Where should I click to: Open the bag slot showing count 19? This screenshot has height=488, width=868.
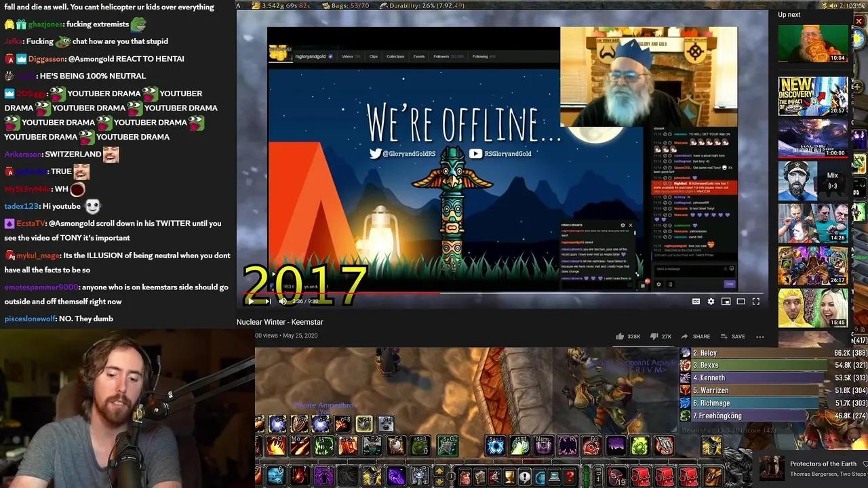(x=616, y=476)
